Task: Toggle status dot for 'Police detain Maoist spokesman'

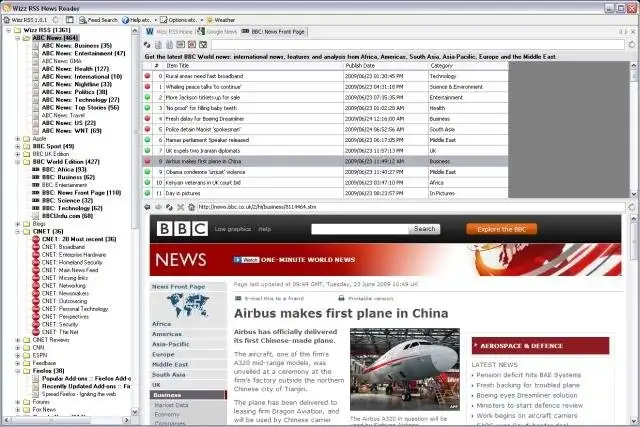Action: pos(147,129)
